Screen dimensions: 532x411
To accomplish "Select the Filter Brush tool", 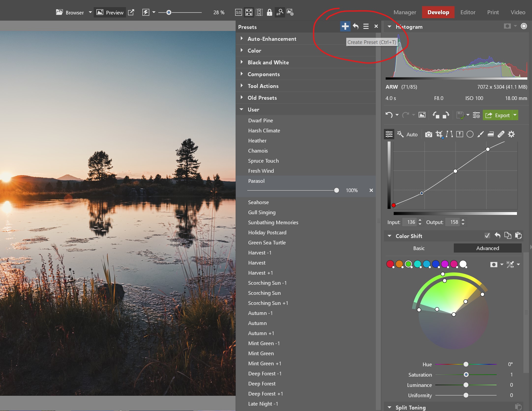I will (481, 134).
